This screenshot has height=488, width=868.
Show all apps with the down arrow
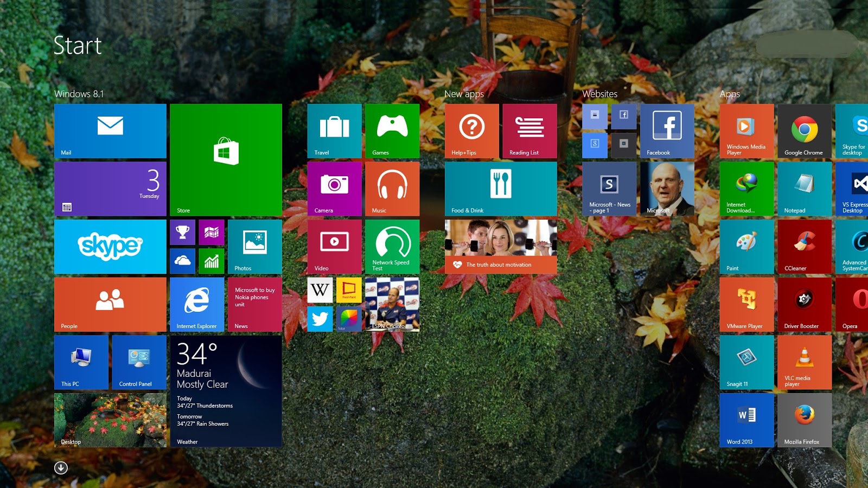[x=61, y=467]
